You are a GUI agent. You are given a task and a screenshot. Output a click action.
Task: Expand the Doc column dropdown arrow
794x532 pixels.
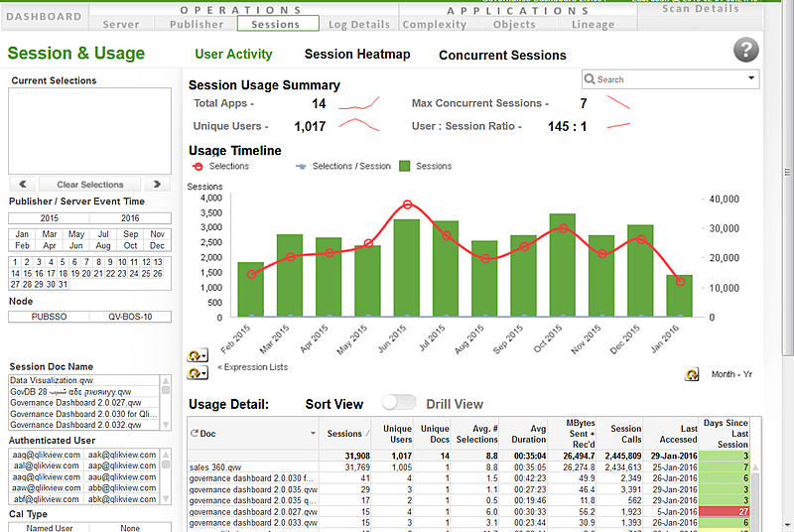(314, 434)
